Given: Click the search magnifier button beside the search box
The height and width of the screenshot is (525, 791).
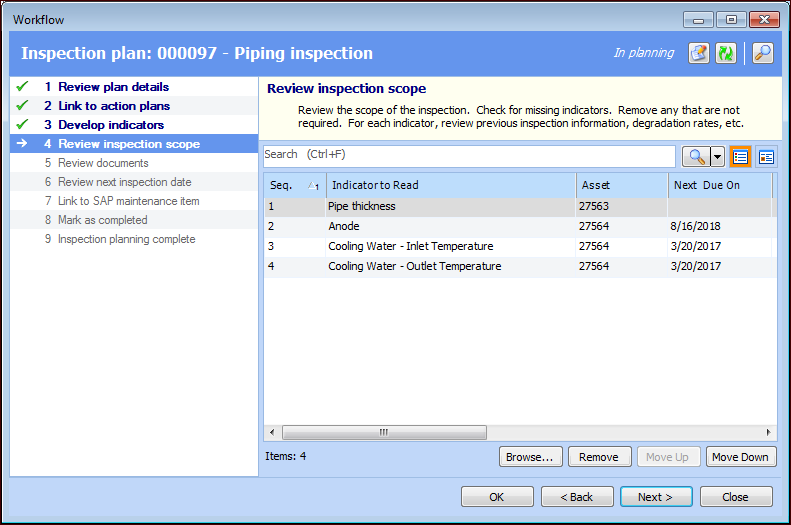Looking at the screenshot, I should pyautogui.click(x=694, y=156).
